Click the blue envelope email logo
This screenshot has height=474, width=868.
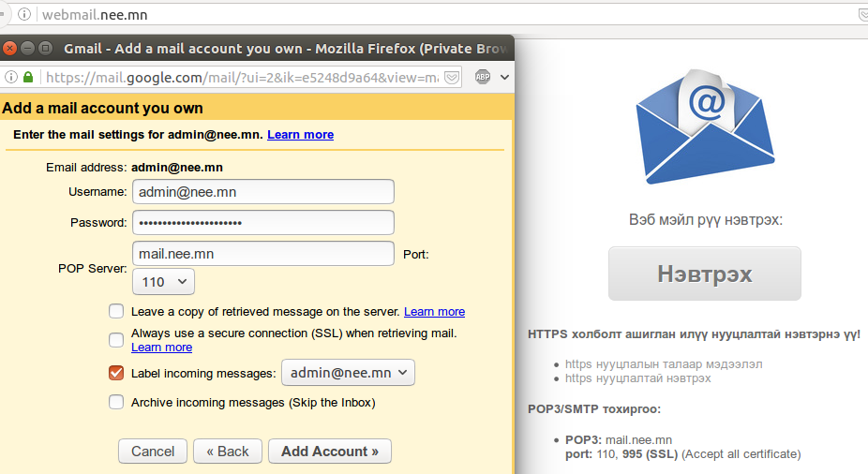(x=705, y=126)
